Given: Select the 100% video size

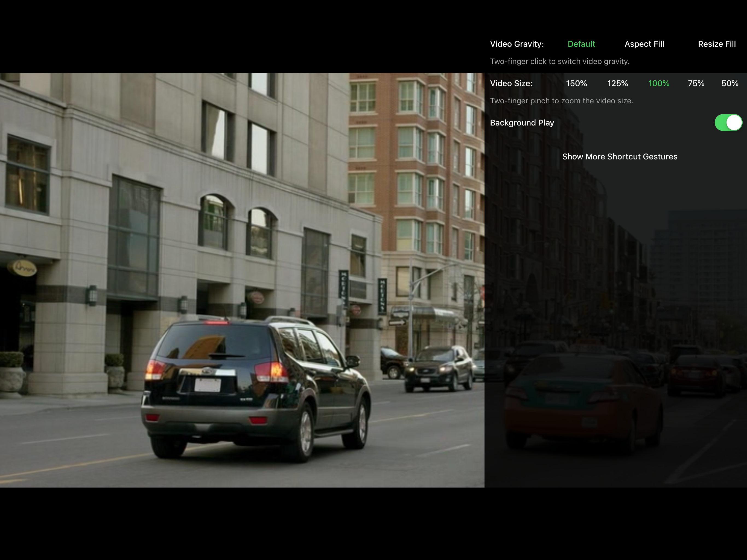Looking at the screenshot, I should [658, 83].
